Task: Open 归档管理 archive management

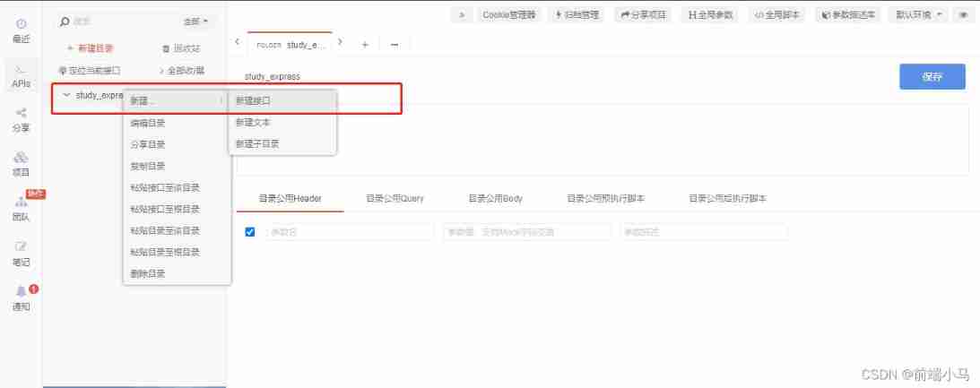Action: tap(577, 14)
